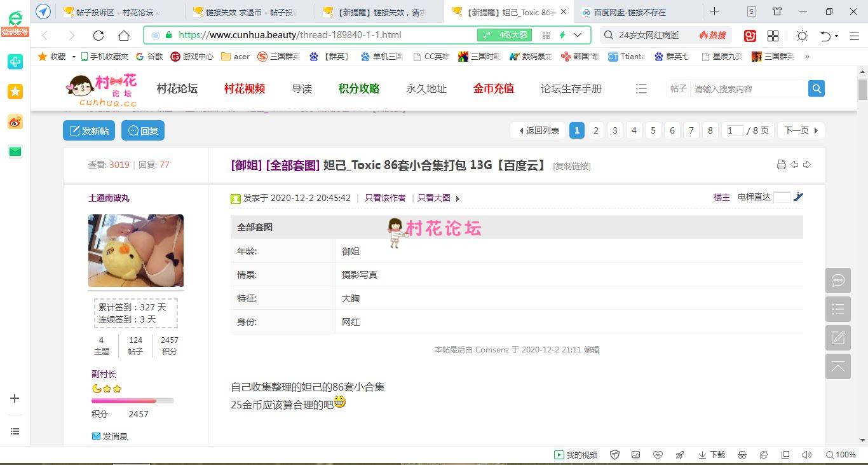Toggle the sound speaker icon in status bar

tap(807, 455)
